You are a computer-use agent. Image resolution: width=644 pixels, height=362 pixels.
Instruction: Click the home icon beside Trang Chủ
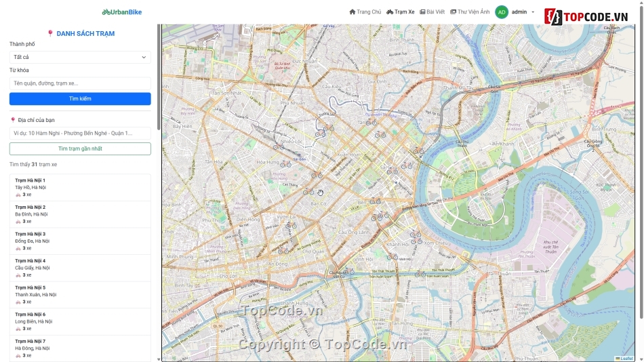point(353,12)
